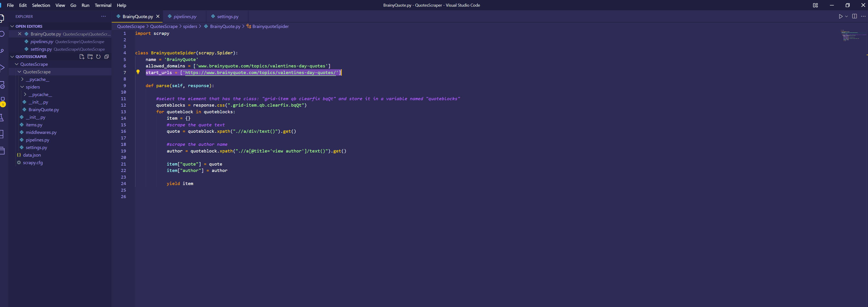Image resolution: width=868 pixels, height=307 pixels.
Task: Expand __pycache__ folder above spiders
Action: [x=22, y=79]
